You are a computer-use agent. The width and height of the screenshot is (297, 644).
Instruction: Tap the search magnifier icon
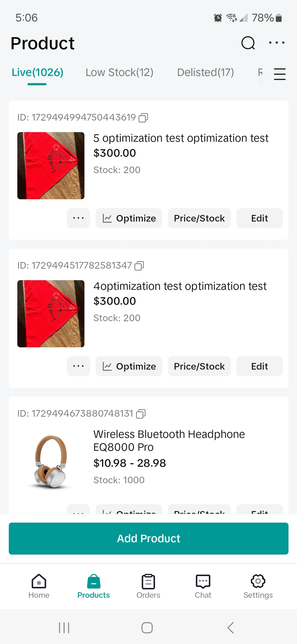coord(248,43)
